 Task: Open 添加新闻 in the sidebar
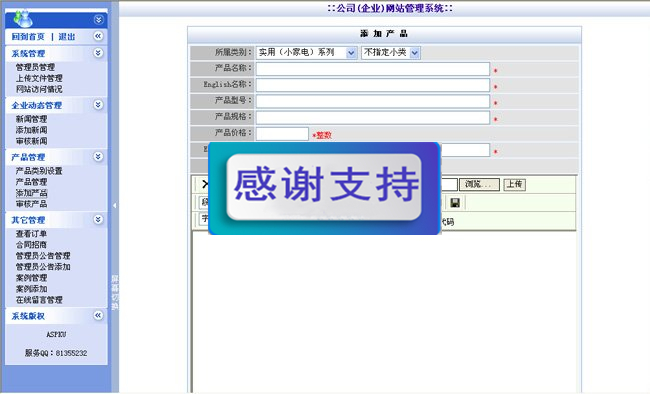(x=32, y=130)
